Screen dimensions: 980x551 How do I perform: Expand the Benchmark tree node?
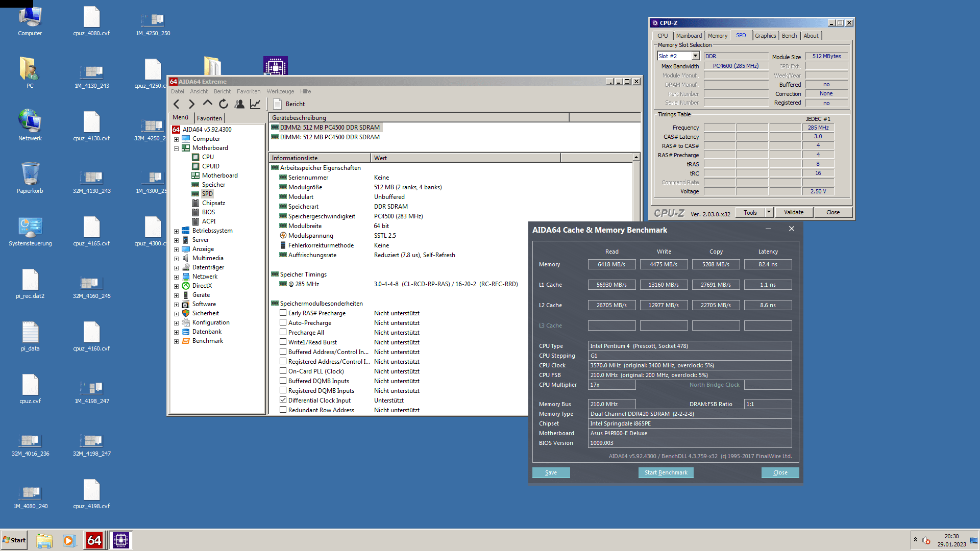pos(176,341)
